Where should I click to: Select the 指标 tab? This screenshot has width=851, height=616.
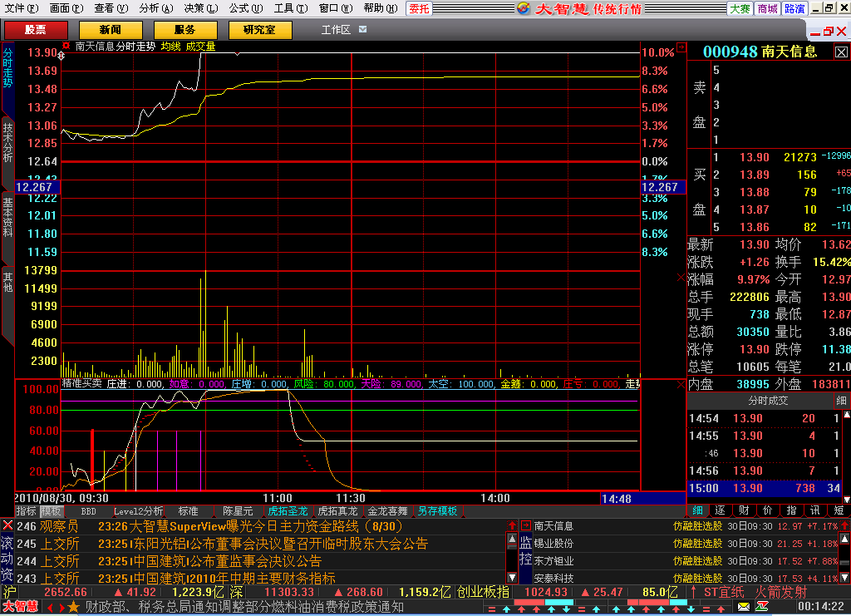point(26,511)
